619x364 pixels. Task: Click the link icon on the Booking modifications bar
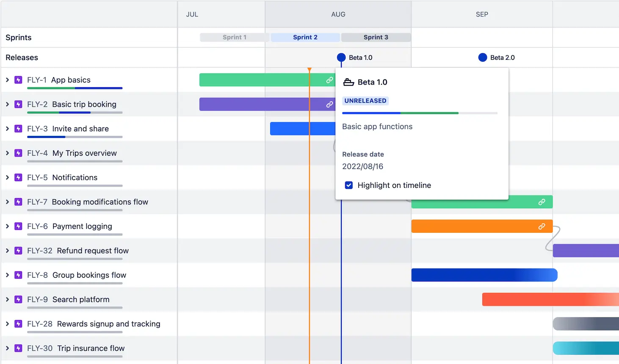click(542, 202)
